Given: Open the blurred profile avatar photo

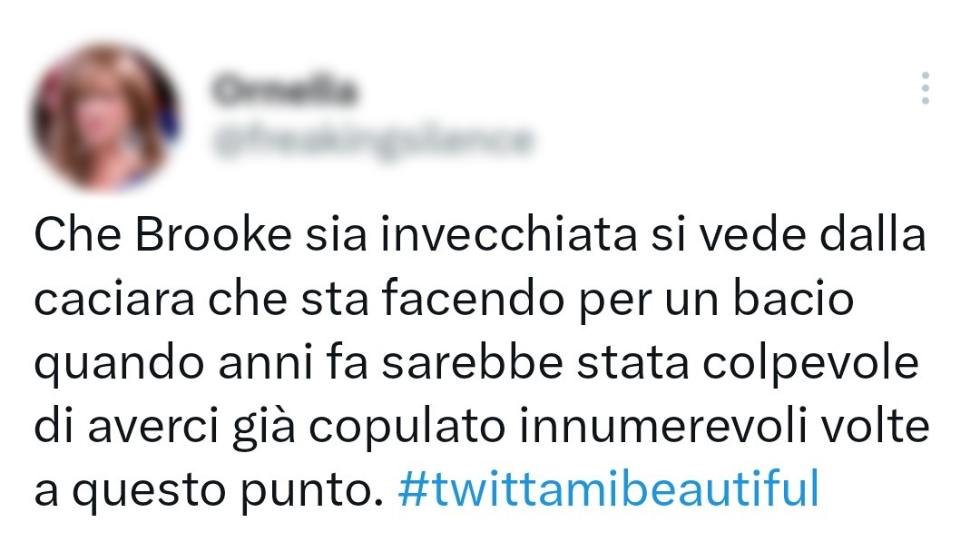Looking at the screenshot, I should coord(104,116).
